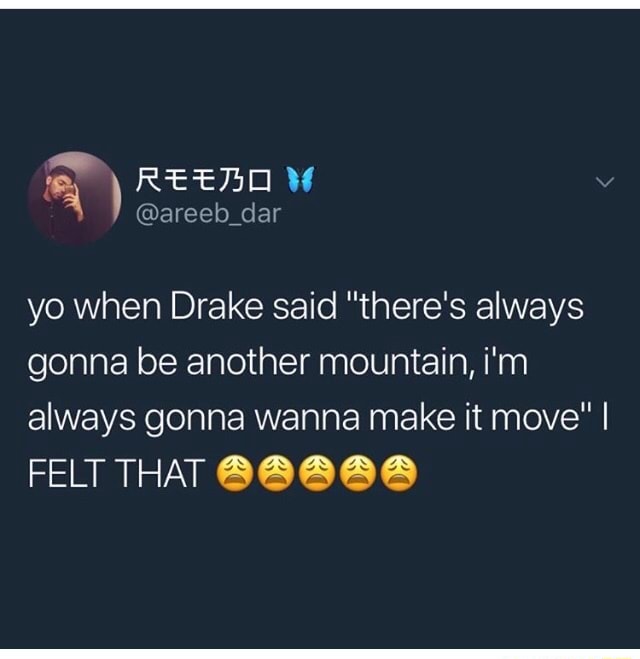Image resolution: width=640 pixels, height=659 pixels.
Task: Open the tweet author's profile picture
Action: (75, 198)
